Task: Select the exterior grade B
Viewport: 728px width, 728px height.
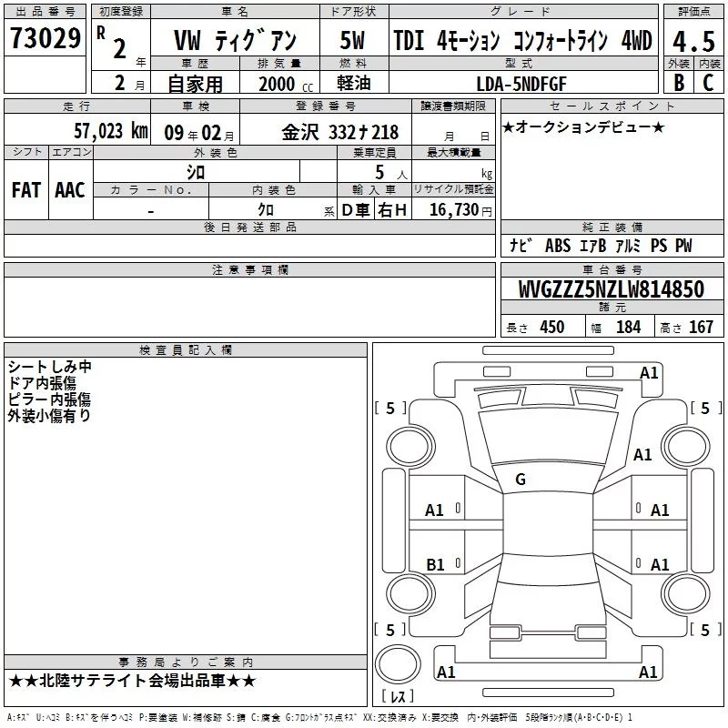Action: tap(678, 80)
